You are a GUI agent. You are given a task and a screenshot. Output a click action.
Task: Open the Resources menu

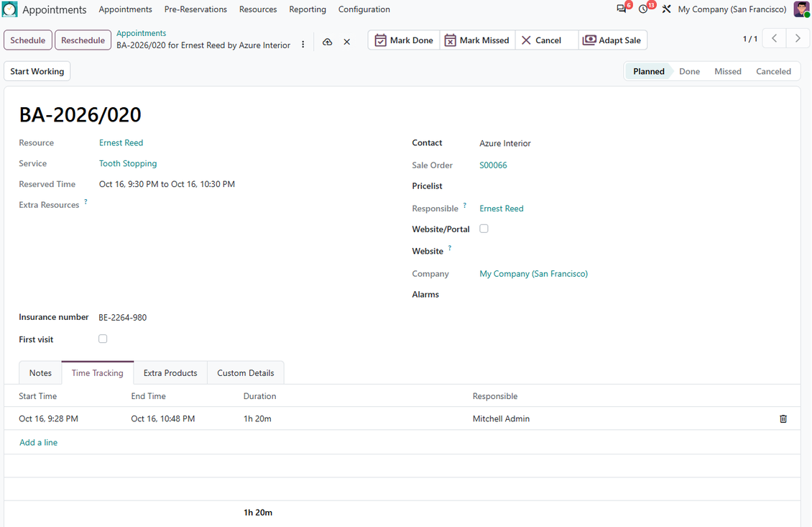(x=258, y=9)
